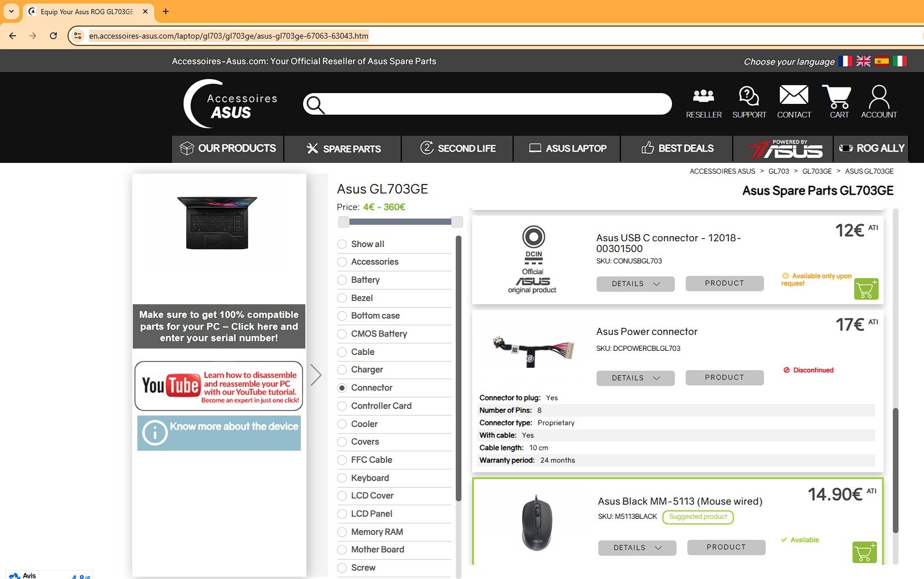The width and height of the screenshot is (924, 579).
Task: Switch language to Spanish flag
Action: (881, 61)
